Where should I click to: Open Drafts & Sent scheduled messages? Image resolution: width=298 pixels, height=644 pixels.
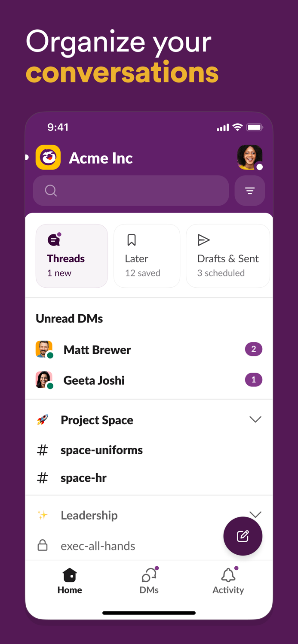pyautogui.click(x=227, y=255)
